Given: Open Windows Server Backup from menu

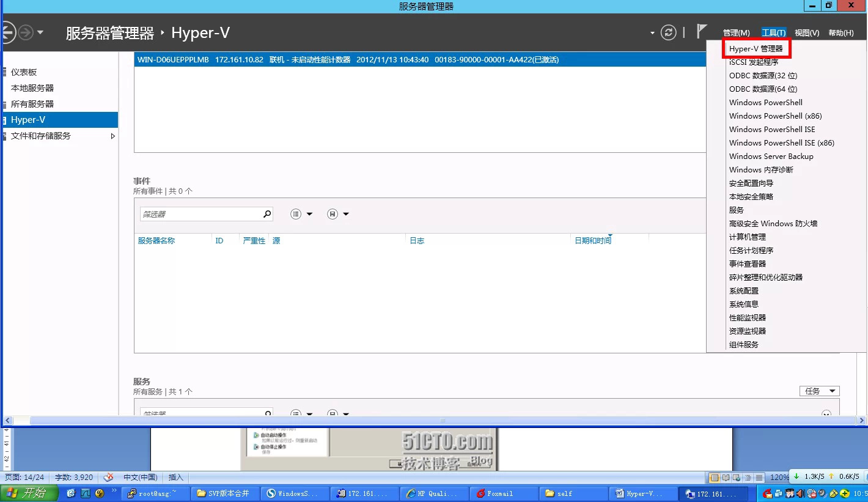Looking at the screenshot, I should pyautogui.click(x=771, y=157).
